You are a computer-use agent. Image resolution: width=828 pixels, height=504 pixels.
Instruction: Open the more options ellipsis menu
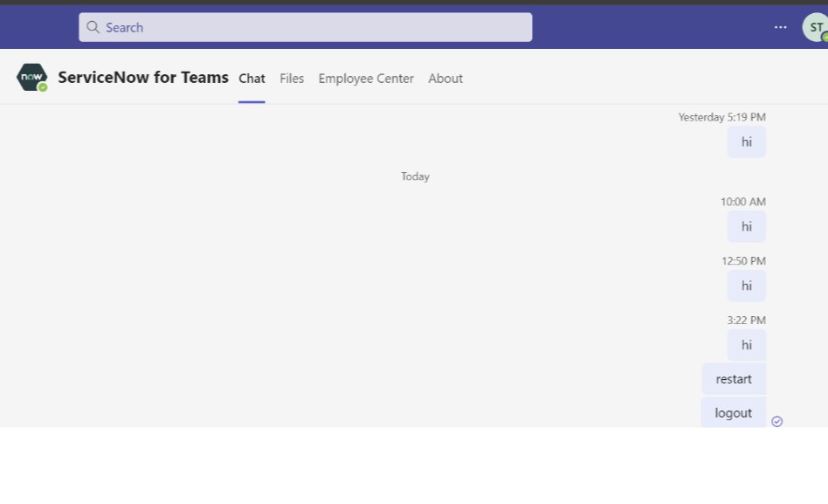point(780,27)
